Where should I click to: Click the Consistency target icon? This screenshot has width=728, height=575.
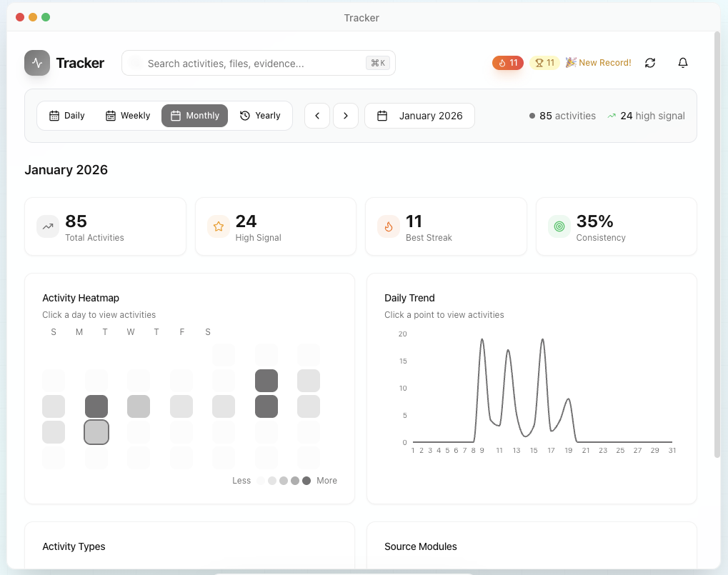[559, 226]
